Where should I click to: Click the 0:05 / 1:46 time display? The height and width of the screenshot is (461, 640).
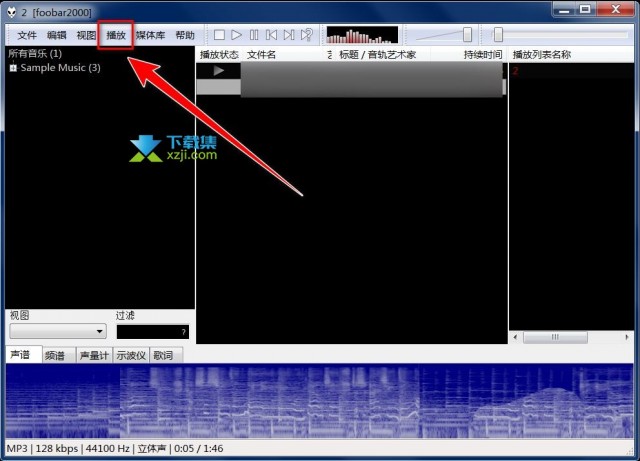click(199, 449)
